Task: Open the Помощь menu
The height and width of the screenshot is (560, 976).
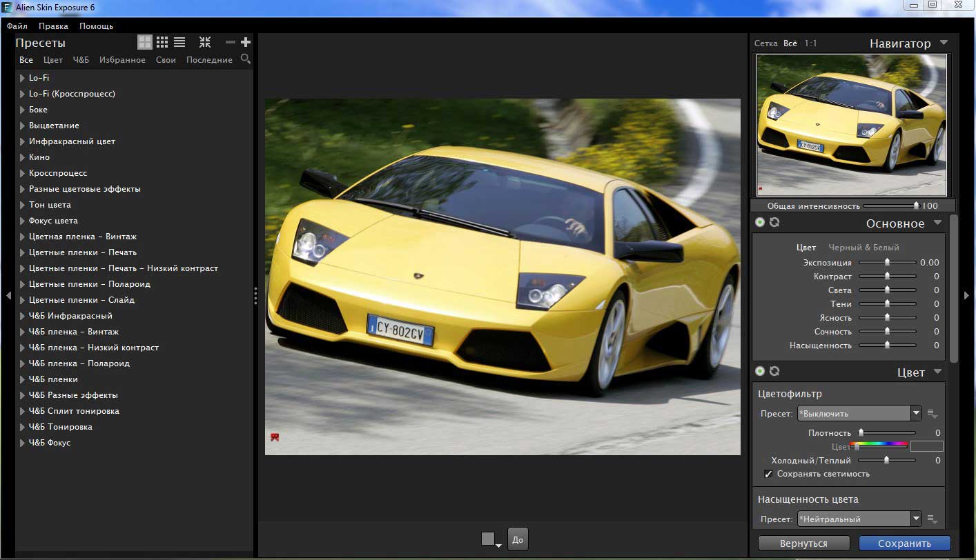Action: coord(96,26)
